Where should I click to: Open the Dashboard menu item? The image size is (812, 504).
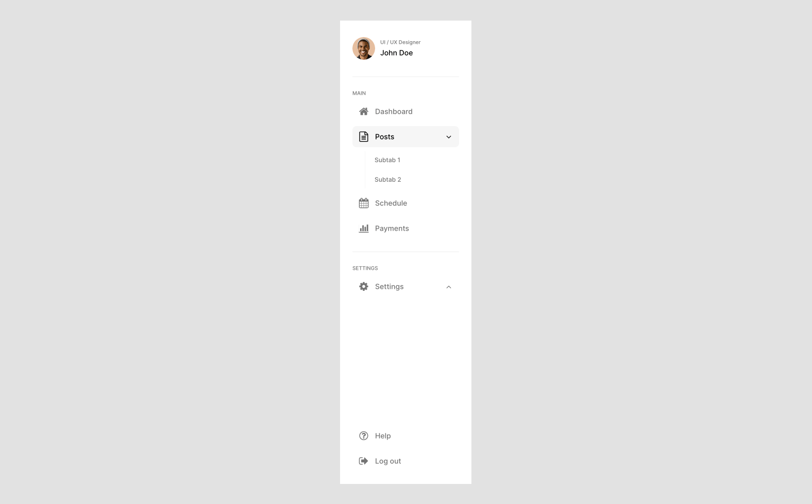click(x=405, y=111)
